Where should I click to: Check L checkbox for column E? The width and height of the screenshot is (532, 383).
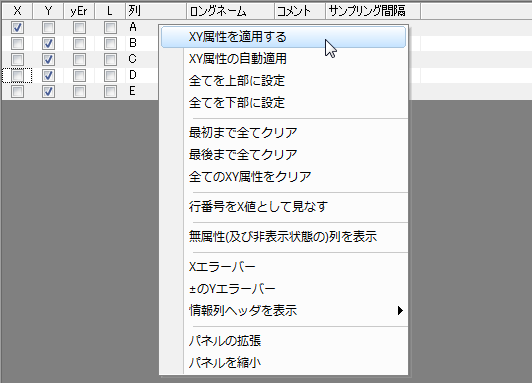110,91
